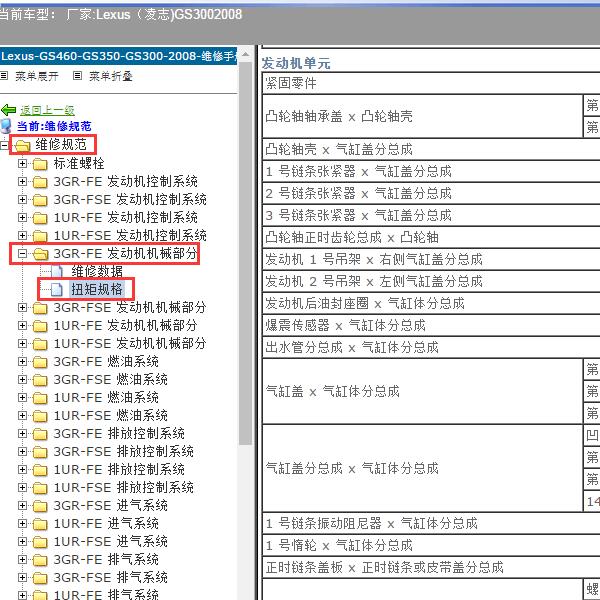Click the tree panel vertical scrollbar thumb
Viewport: 600px width, 600px height.
click(246, 253)
